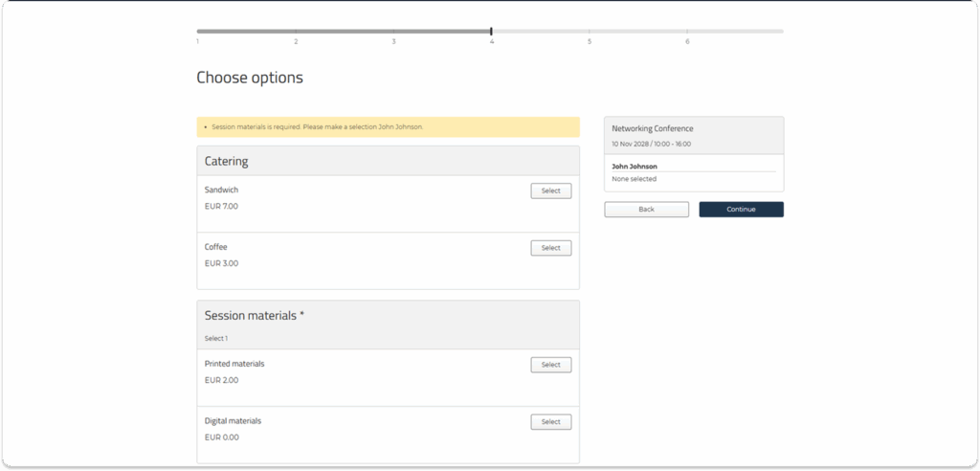Click step 1 on the progress bar
Screen dimensions: 980x471
[198, 41]
